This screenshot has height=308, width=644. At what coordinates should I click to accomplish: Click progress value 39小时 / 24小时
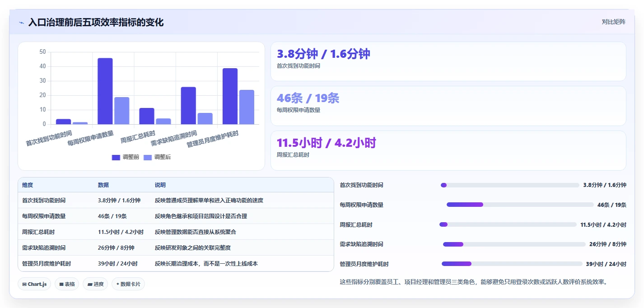pyautogui.click(x=606, y=264)
